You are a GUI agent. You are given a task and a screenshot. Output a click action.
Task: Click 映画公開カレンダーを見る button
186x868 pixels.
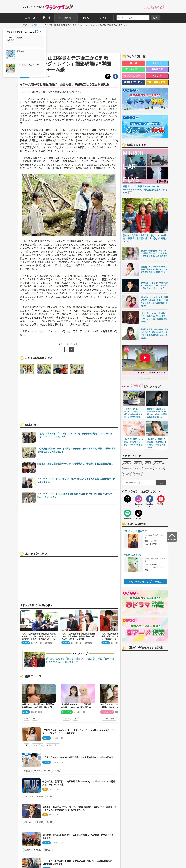145,582
